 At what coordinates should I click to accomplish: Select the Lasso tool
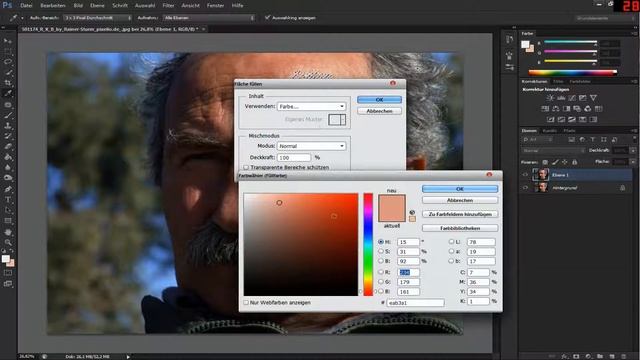tap(8, 62)
